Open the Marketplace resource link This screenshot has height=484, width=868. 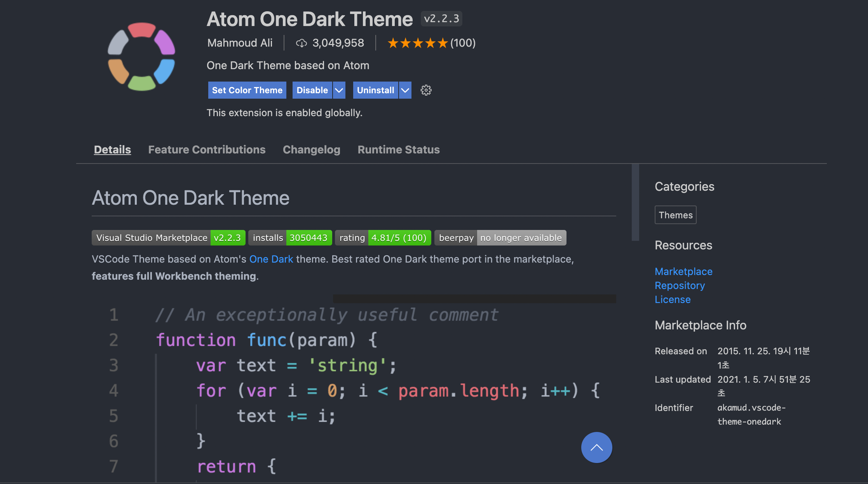pos(683,272)
